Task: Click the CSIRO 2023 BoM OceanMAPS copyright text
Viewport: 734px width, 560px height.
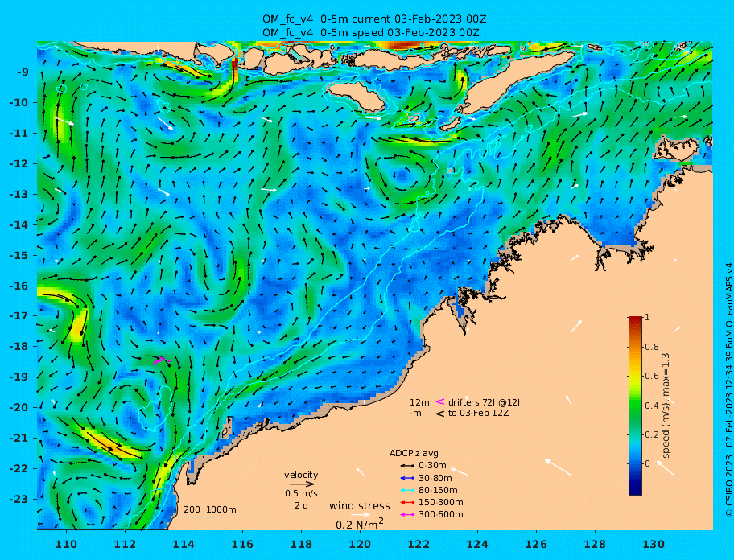Action: tap(728, 389)
